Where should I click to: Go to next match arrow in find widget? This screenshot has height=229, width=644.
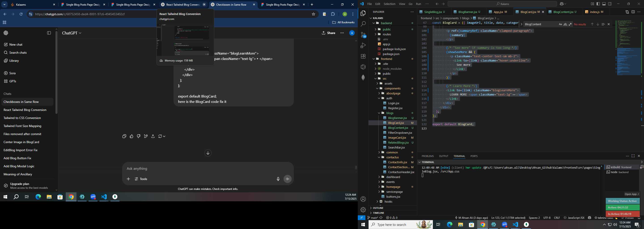[x=597, y=24]
